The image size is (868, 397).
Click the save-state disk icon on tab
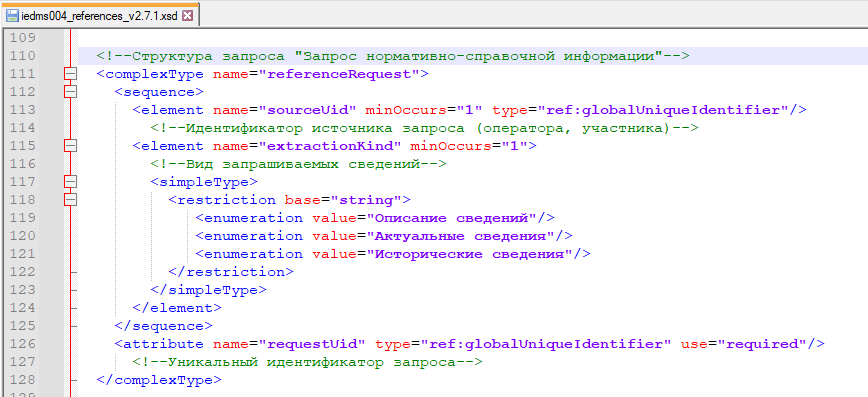point(12,16)
